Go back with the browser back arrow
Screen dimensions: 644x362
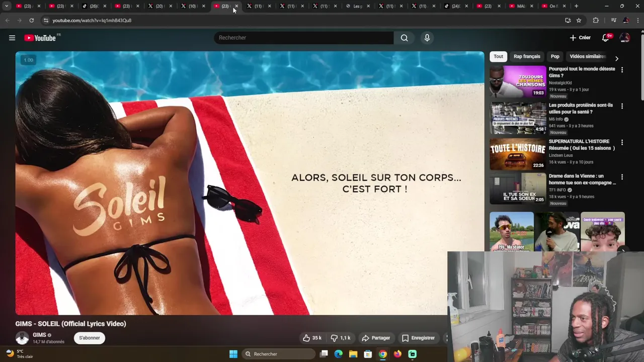click(x=7, y=20)
